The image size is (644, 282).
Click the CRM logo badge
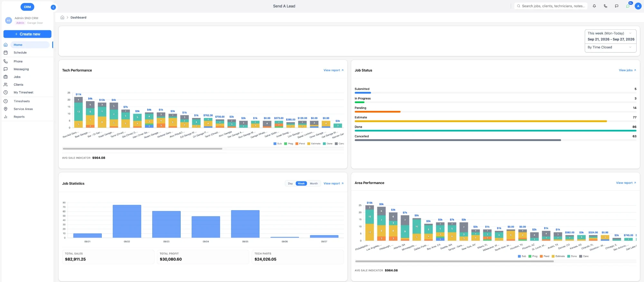[x=27, y=7]
